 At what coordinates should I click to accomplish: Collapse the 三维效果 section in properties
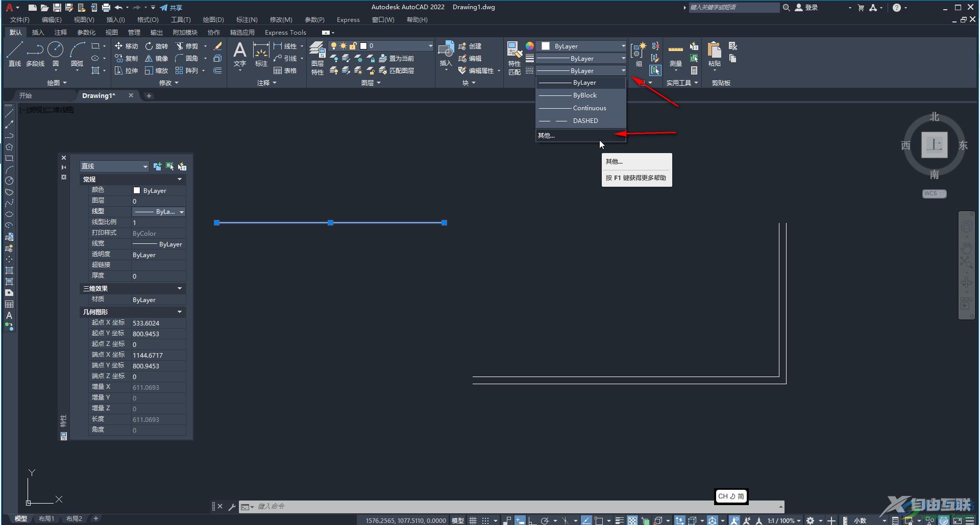pos(179,288)
